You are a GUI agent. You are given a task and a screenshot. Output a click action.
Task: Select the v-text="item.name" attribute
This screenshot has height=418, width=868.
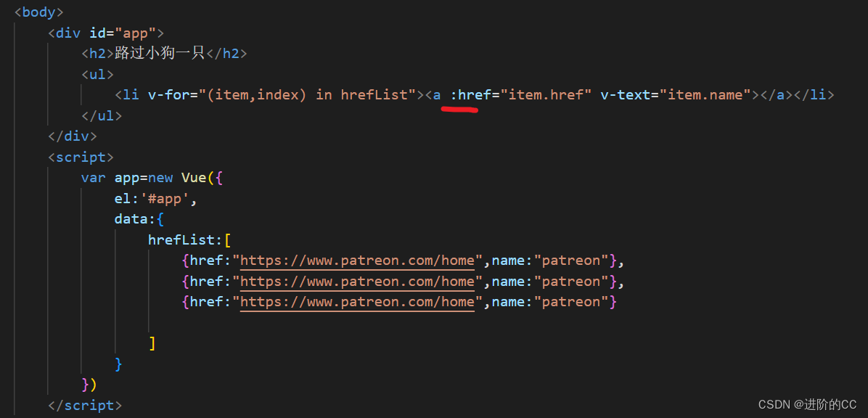(674, 94)
